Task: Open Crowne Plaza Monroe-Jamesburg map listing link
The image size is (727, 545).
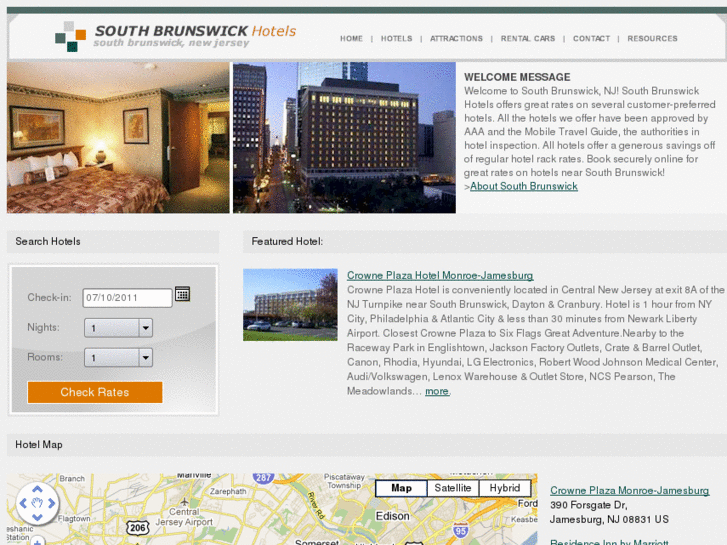Action: click(630, 491)
